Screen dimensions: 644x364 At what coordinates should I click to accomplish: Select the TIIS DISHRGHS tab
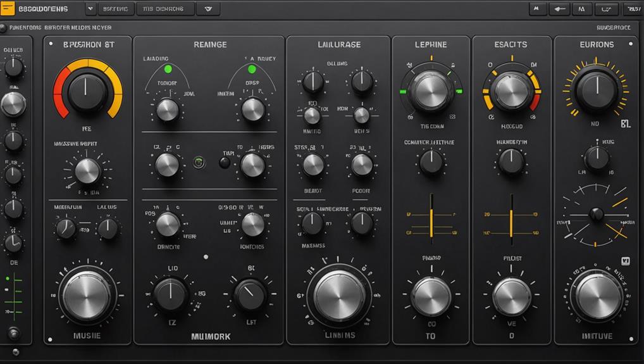click(x=165, y=8)
